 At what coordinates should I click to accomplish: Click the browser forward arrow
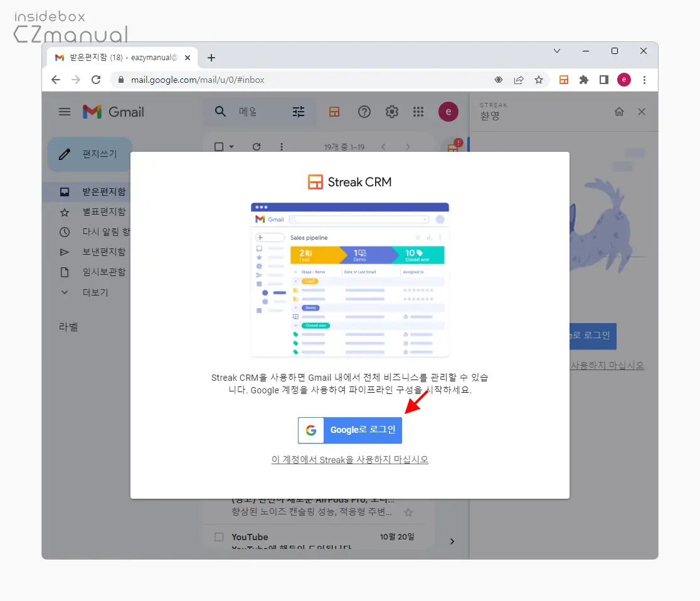click(76, 80)
